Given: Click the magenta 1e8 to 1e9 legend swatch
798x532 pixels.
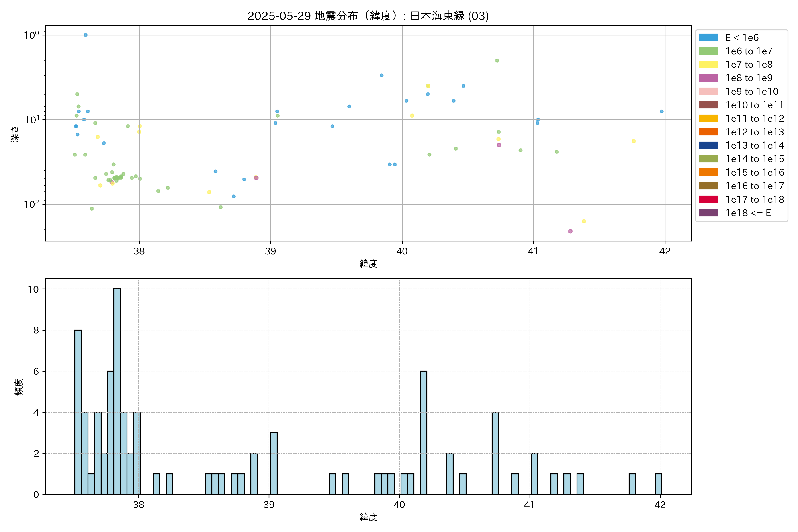Looking at the screenshot, I should 708,78.
